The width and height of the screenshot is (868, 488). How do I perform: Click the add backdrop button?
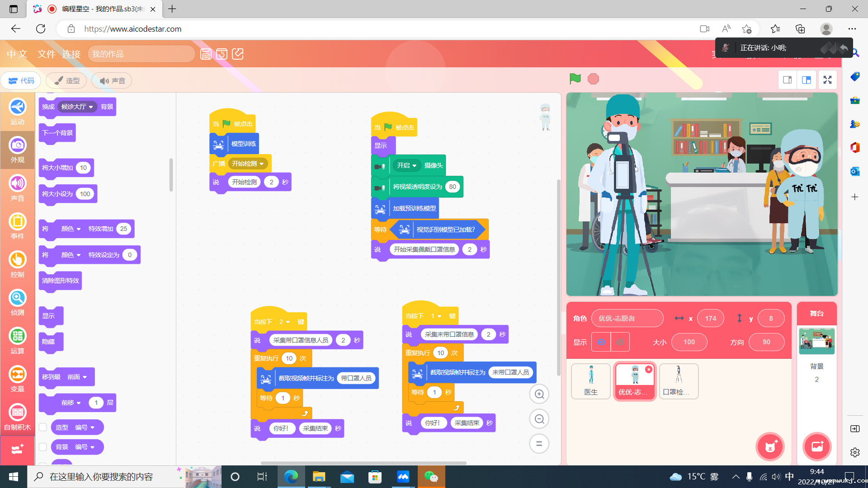pyautogui.click(x=817, y=446)
